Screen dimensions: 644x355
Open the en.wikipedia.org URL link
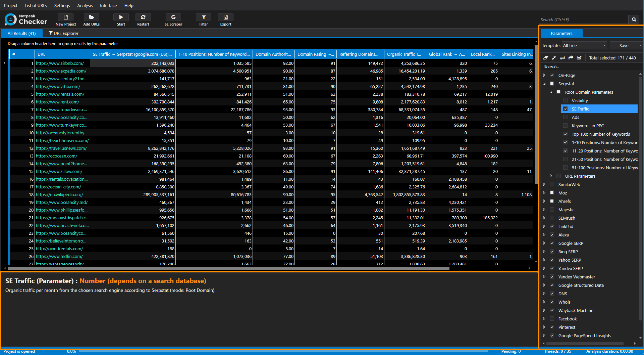[x=60, y=194]
